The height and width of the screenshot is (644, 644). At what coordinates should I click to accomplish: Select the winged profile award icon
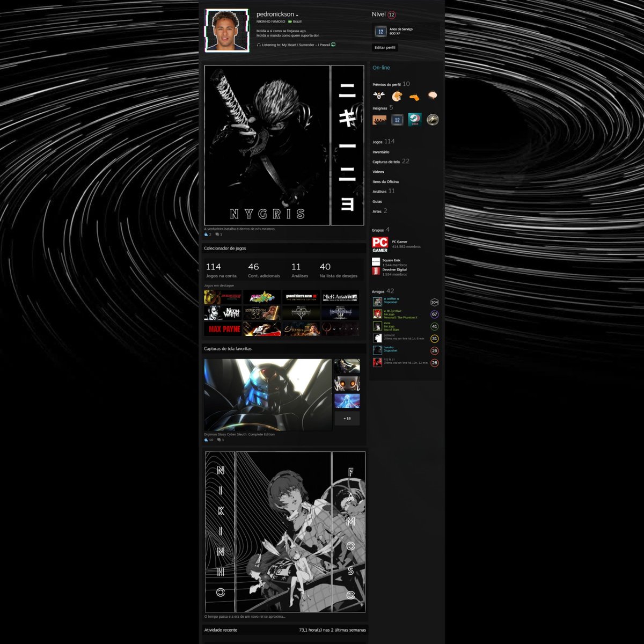point(379,96)
